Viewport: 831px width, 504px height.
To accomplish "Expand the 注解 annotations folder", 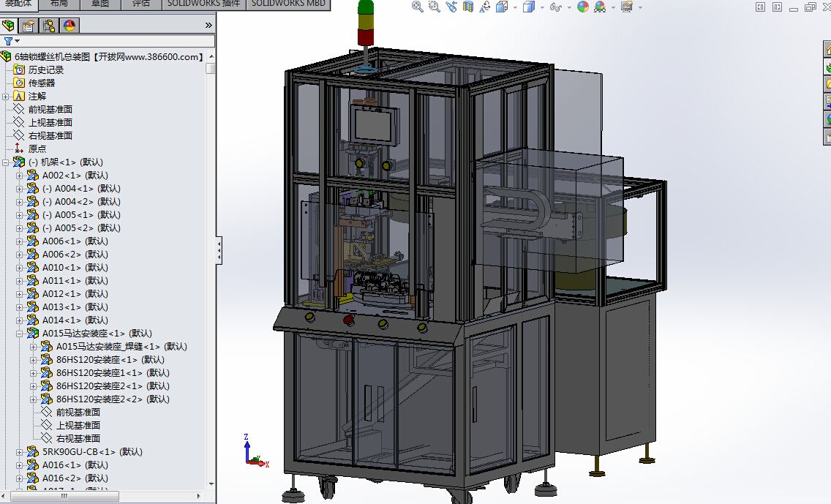I will [6, 96].
